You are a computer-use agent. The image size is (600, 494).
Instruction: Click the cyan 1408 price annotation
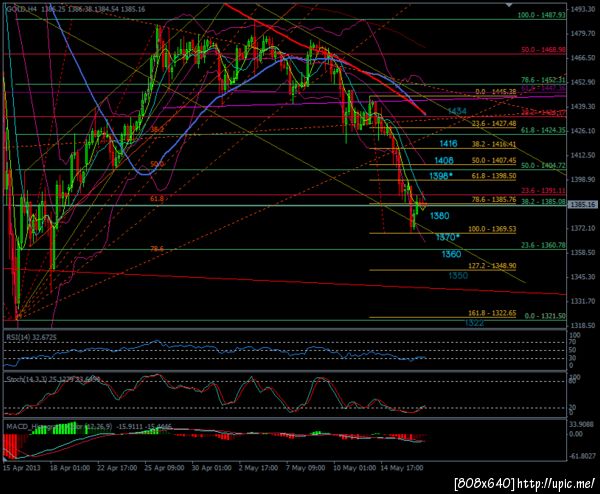pyautogui.click(x=443, y=160)
